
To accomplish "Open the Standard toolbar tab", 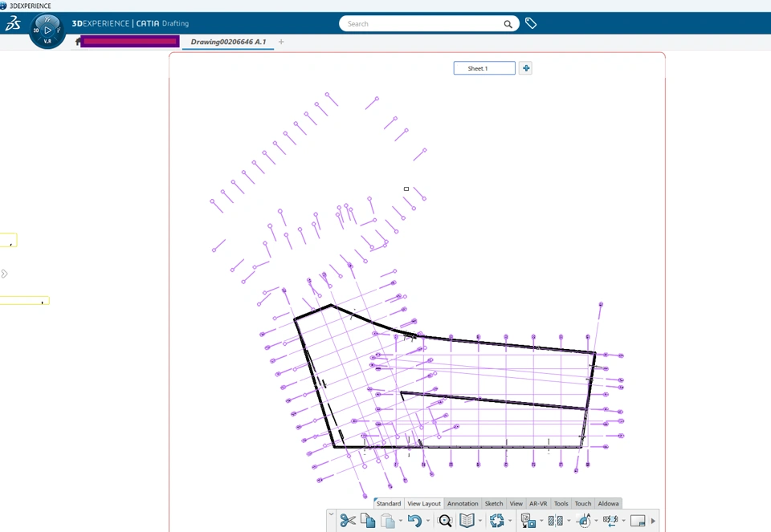I will pyautogui.click(x=389, y=503).
